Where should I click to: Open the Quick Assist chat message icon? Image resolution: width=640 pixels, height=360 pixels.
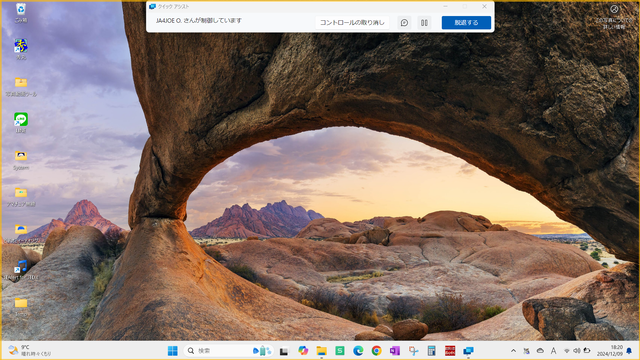(x=404, y=22)
